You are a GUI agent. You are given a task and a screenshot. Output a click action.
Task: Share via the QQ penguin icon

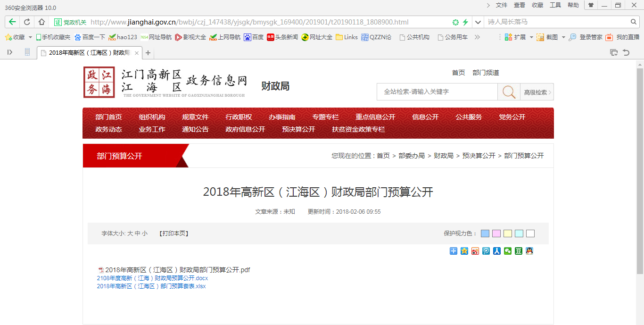click(529, 251)
